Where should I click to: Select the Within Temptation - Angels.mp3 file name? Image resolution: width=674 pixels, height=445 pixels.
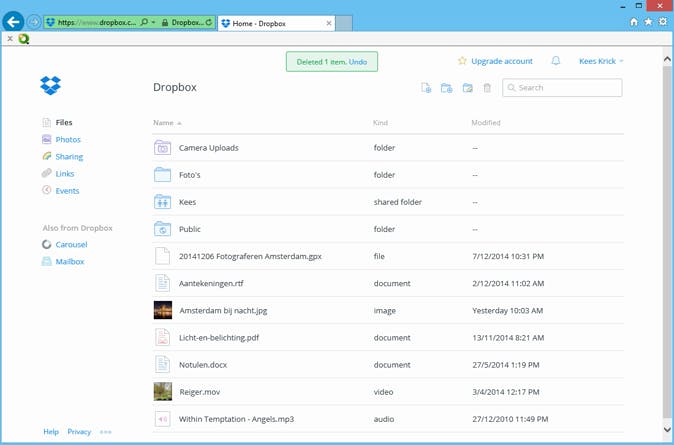click(x=236, y=419)
